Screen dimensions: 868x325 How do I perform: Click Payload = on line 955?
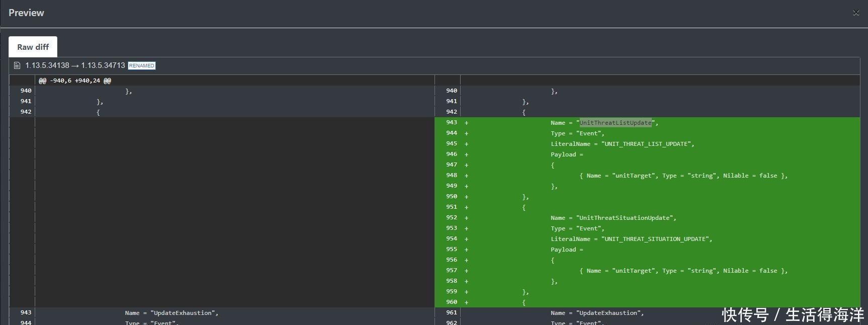[x=567, y=250]
